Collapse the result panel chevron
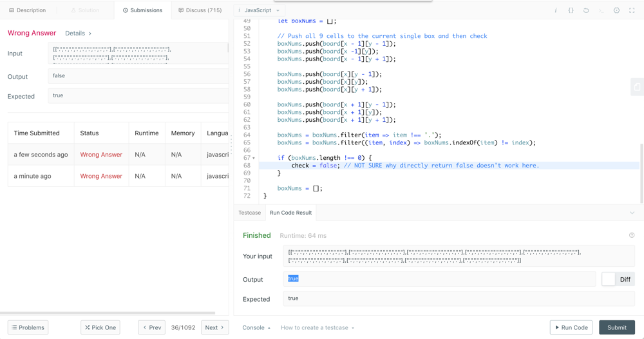The width and height of the screenshot is (644, 339). [632, 213]
